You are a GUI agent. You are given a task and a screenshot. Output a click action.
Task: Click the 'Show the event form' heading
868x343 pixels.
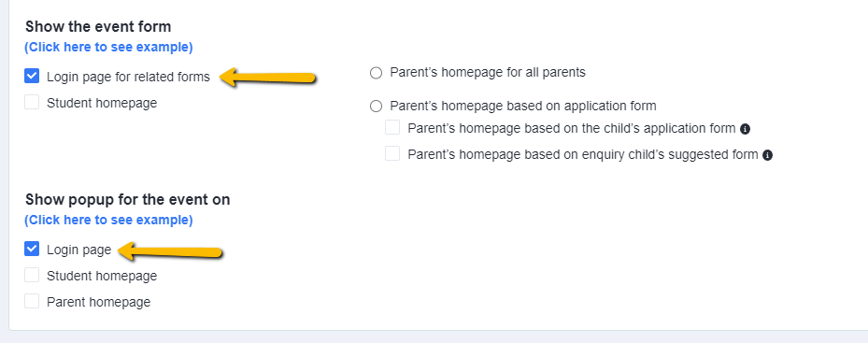[98, 26]
